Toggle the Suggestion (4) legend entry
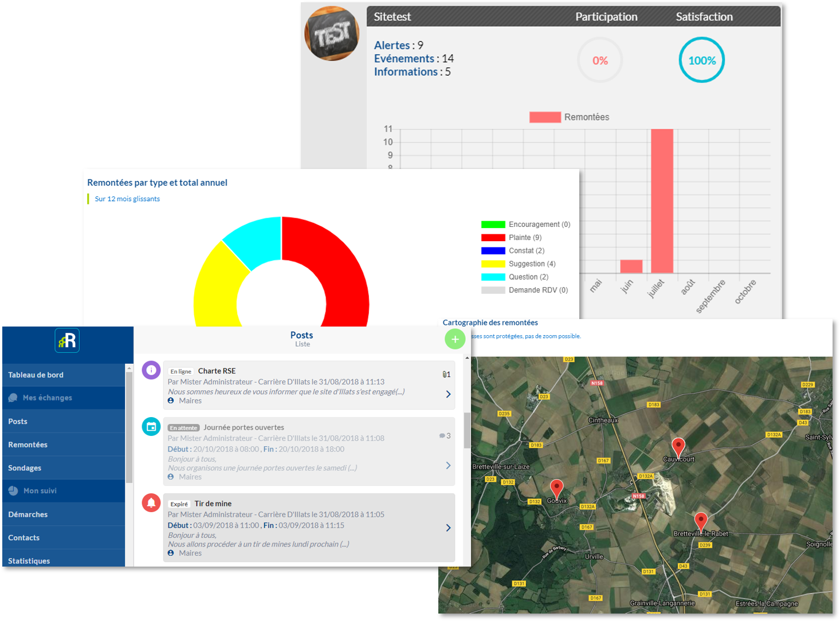The width and height of the screenshot is (840, 621). (x=519, y=264)
